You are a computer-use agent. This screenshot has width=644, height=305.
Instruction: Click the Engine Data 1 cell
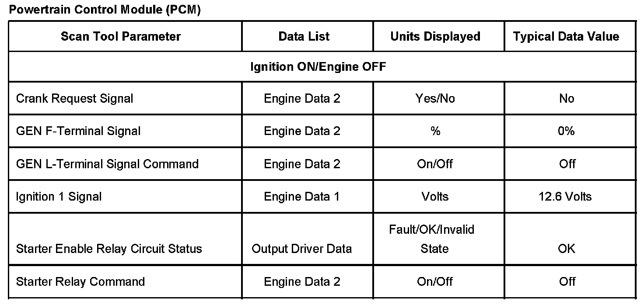pos(302,197)
